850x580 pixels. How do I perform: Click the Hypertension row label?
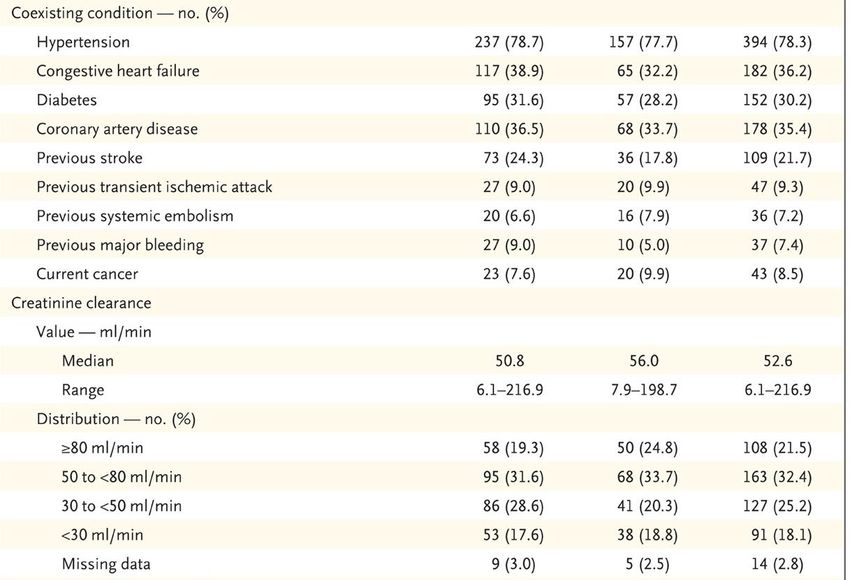83,42
